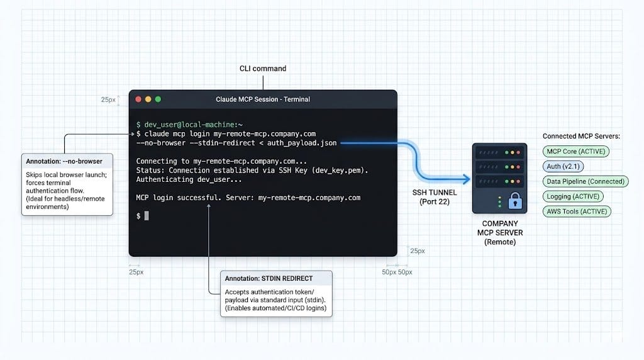Click the yellow minimize dot on terminal
This screenshot has width=644, height=360.
[x=148, y=99]
